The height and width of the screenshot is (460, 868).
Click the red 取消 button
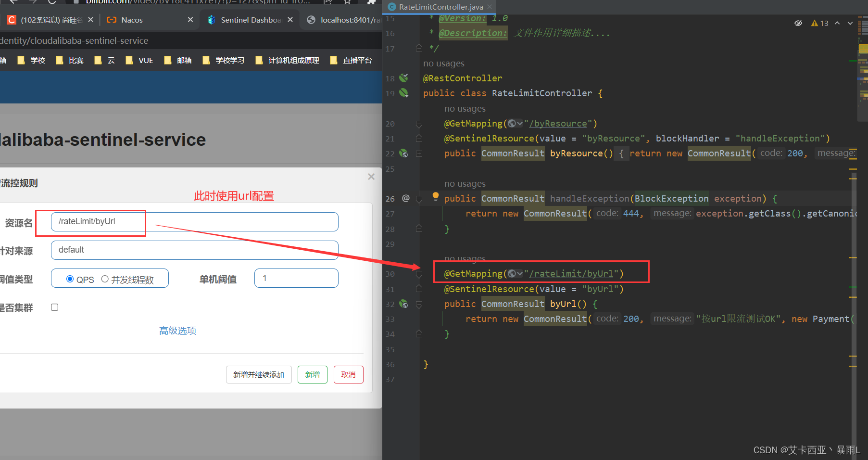pos(349,374)
